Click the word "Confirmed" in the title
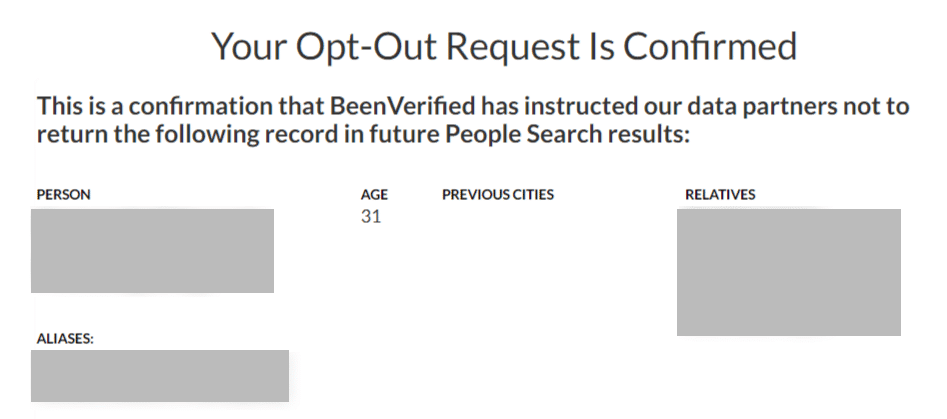This screenshot has height=419, width=947. 710,45
